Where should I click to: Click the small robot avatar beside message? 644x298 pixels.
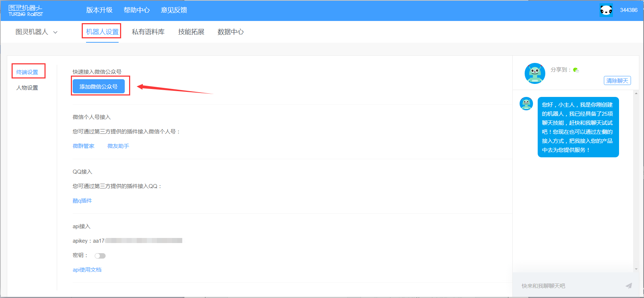point(526,104)
